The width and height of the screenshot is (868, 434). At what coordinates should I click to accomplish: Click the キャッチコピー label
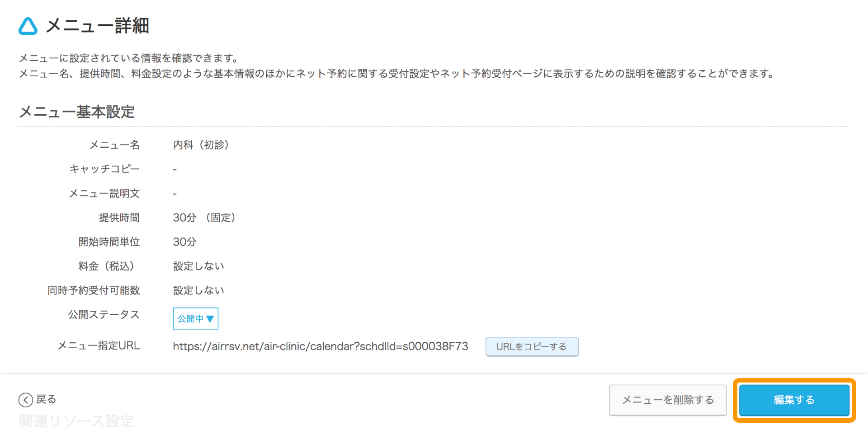[x=104, y=169]
